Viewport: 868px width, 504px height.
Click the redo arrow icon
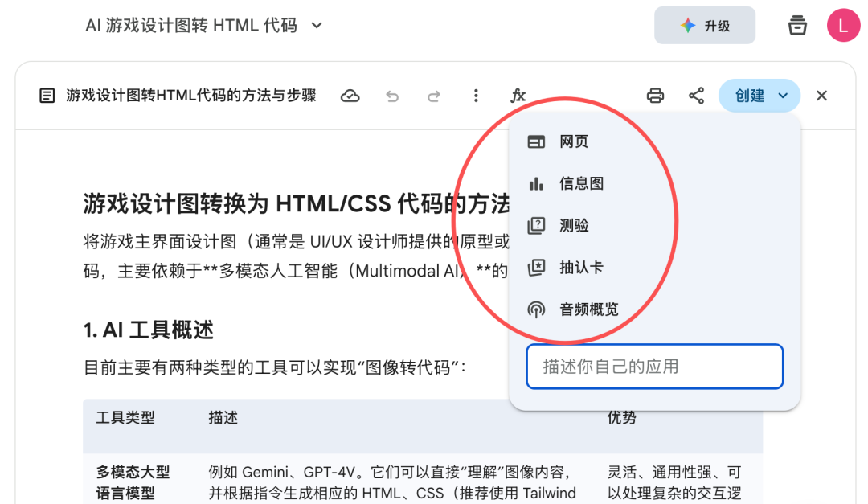(434, 96)
